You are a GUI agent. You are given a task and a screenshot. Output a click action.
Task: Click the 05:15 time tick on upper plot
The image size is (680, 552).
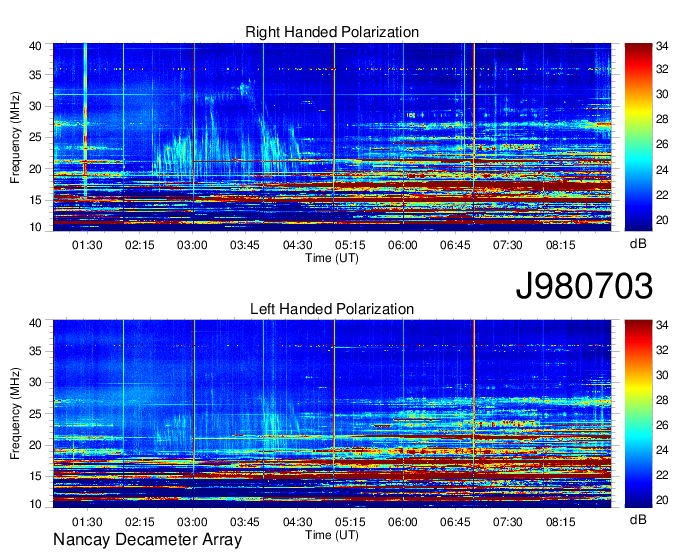pyautogui.click(x=350, y=245)
